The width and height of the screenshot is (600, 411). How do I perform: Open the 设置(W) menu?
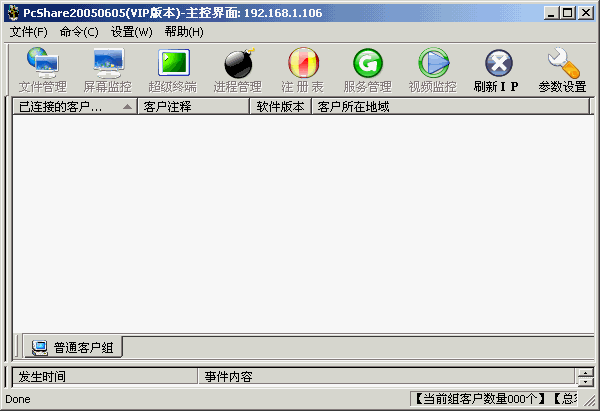click(x=132, y=32)
